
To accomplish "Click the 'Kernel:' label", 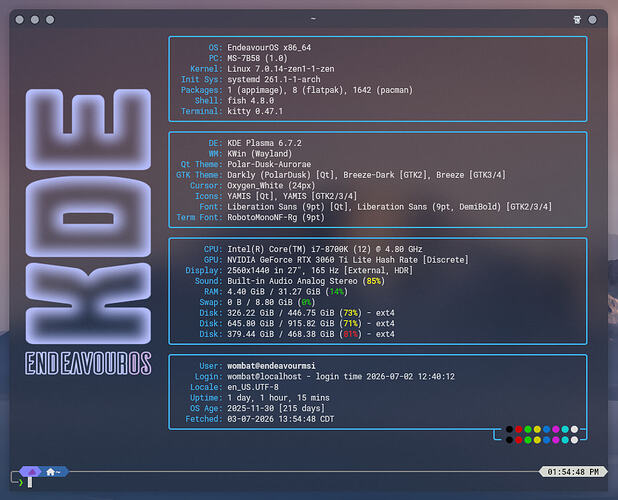I will pos(206,69).
